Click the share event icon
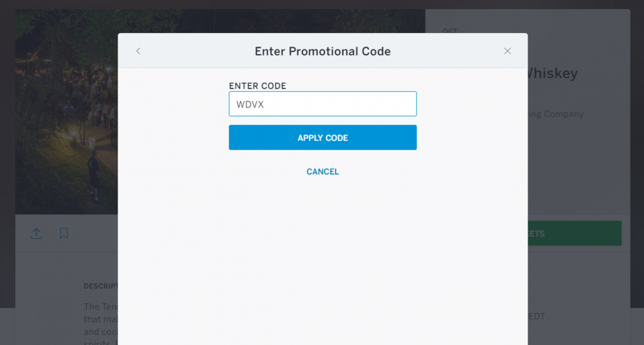Screen dimensions: 644x345 [37, 233]
